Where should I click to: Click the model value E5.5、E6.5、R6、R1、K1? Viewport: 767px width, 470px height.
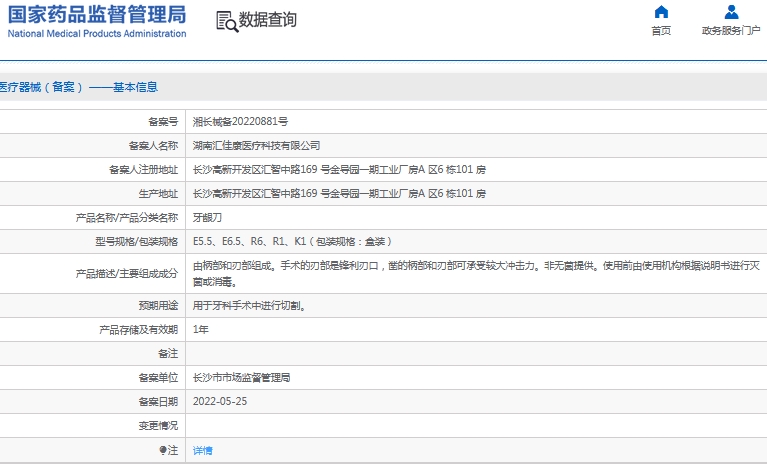point(249,241)
